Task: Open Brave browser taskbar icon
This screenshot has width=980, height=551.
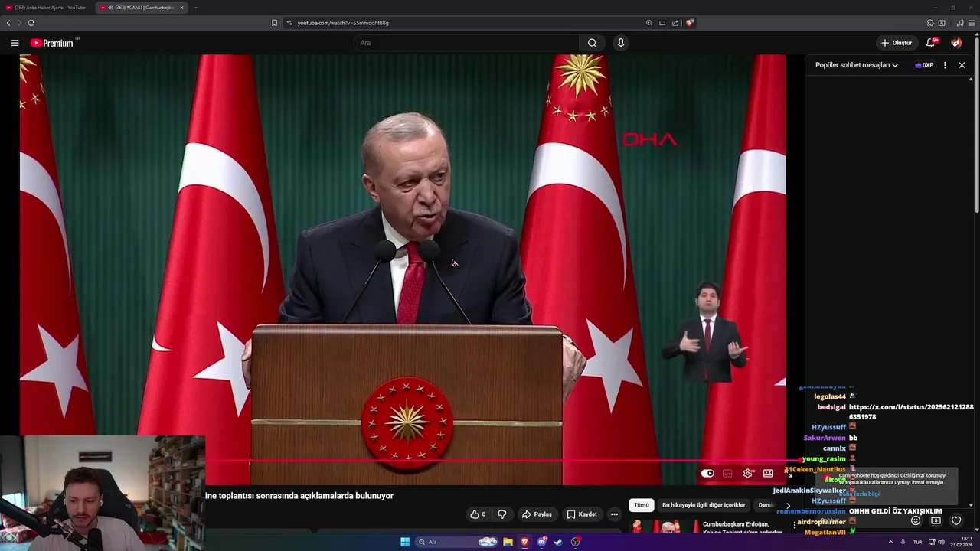Action: coord(524,542)
